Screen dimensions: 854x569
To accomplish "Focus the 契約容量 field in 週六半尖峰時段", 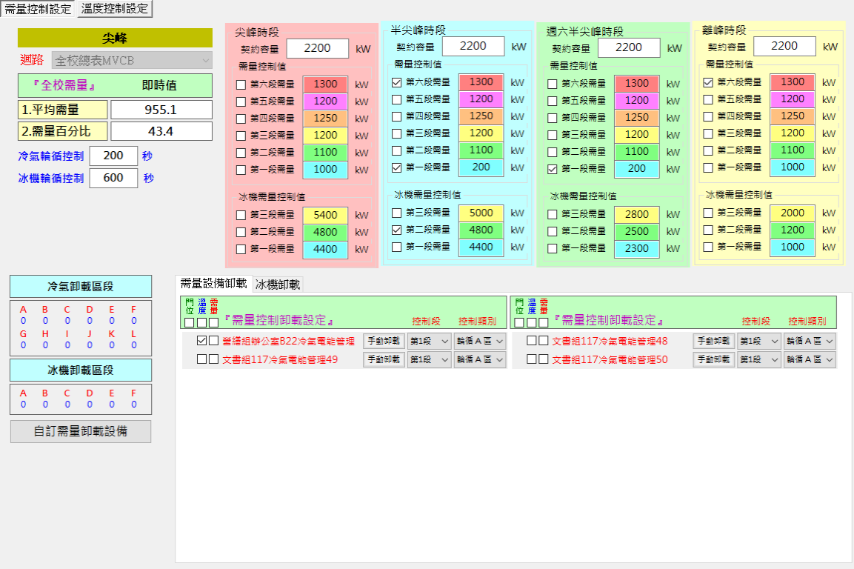I will 629,47.
